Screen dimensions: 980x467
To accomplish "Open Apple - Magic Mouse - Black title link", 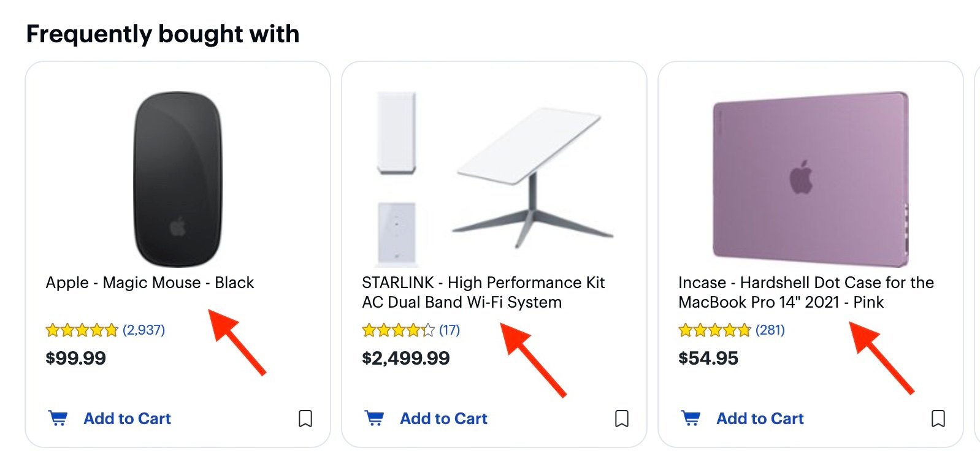I will tap(150, 283).
